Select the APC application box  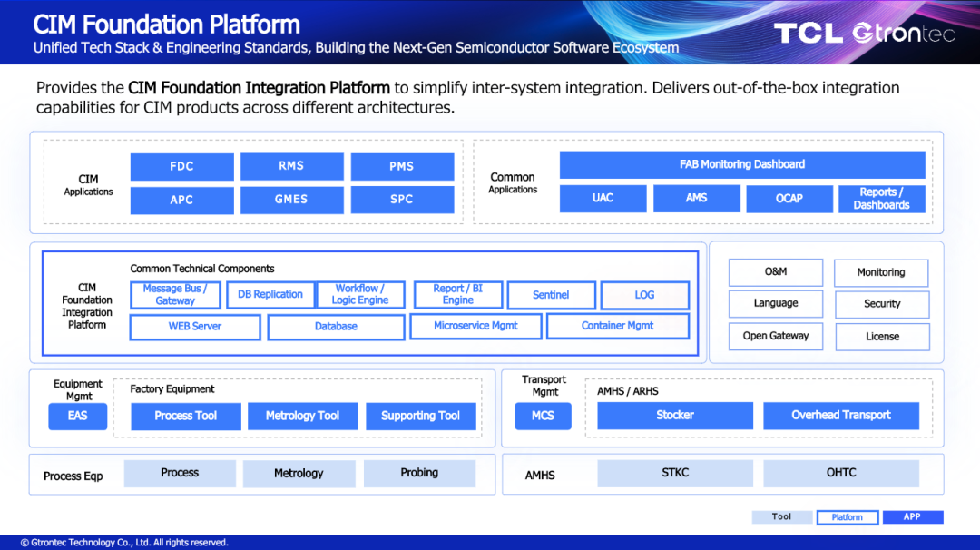click(x=181, y=200)
